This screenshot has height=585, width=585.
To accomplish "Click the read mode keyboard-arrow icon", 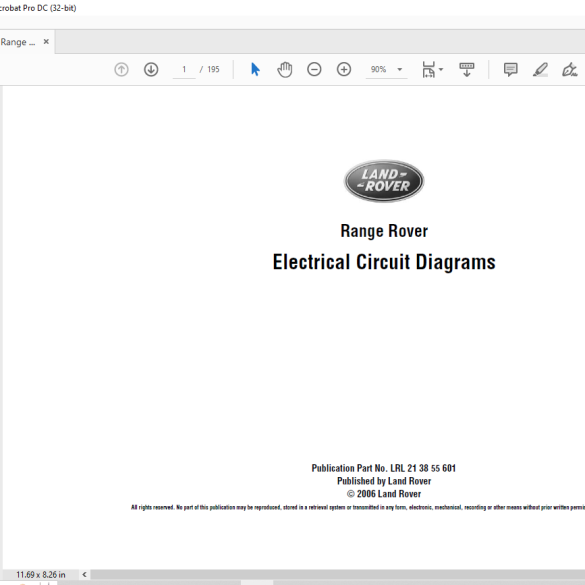I will [467, 69].
